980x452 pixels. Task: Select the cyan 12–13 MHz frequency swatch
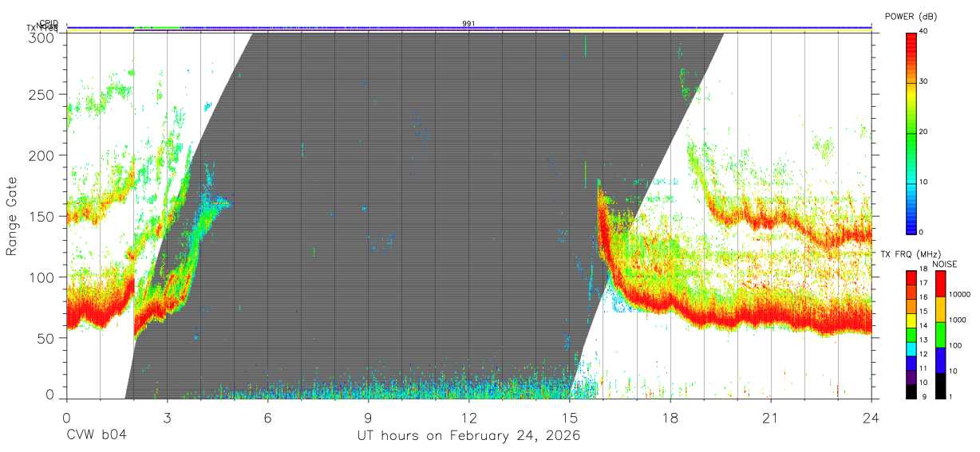912,349
